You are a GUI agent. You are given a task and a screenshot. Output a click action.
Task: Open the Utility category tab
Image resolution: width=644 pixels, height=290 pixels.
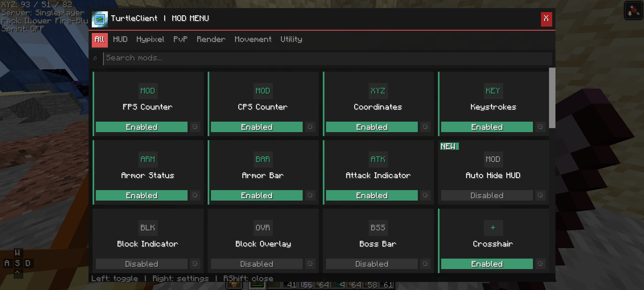click(x=291, y=39)
